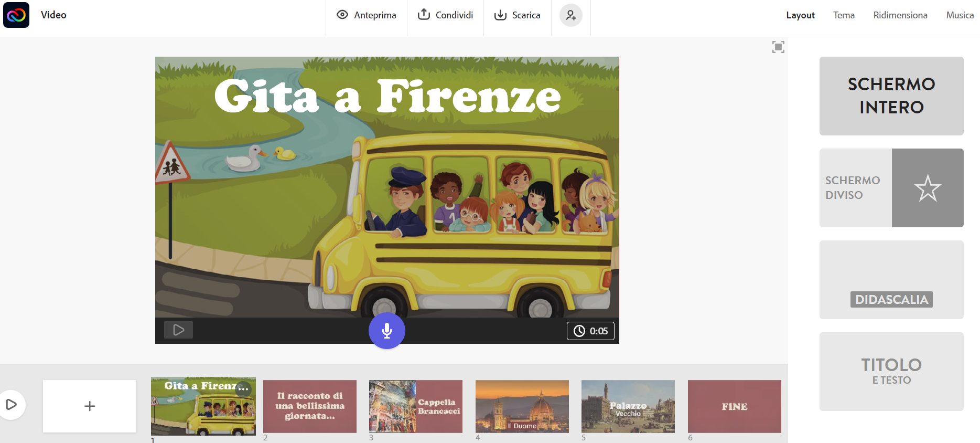Choose the Schermo Diviso layout
Screen dimensions: 980x443
coord(891,188)
